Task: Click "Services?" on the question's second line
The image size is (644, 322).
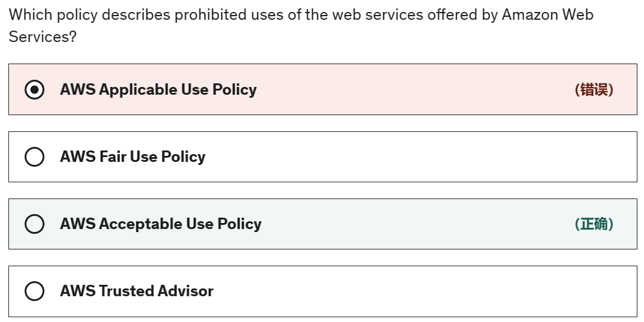Action: click(43, 37)
